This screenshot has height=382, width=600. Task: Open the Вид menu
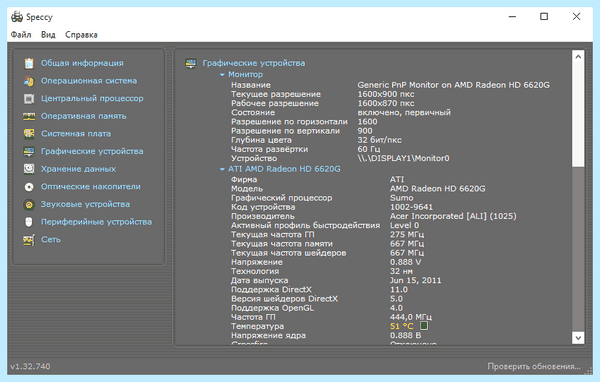pyautogui.click(x=48, y=35)
